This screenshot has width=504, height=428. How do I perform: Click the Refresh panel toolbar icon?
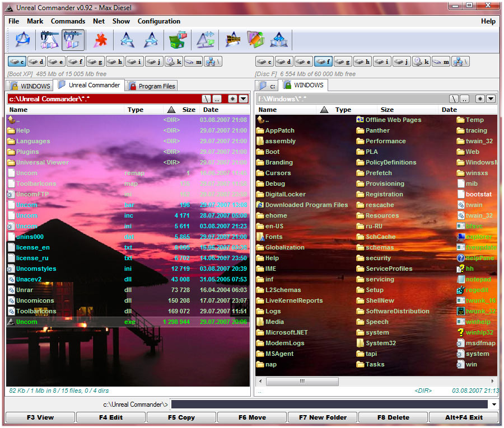(x=22, y=40)
